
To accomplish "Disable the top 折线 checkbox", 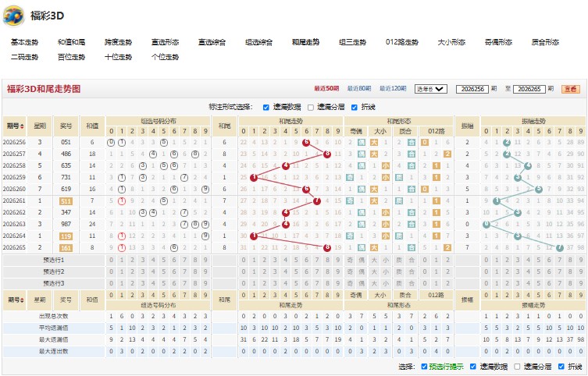I will click(x=354, y=108).
